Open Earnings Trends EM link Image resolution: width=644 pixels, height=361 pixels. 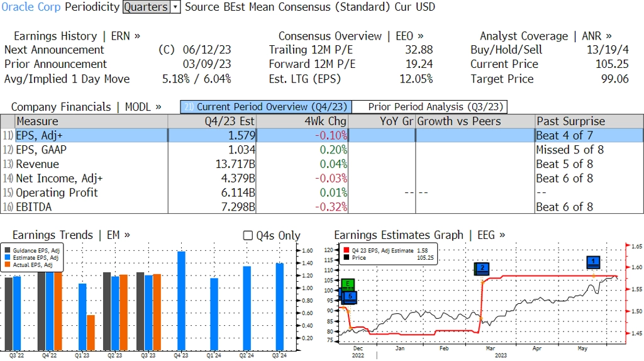tap(71, 235)
